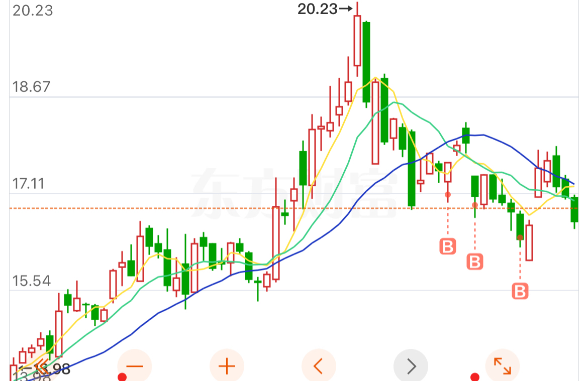The height and width of the screenshot is (381, 588).
Task: Click the 15.54 price axis label
Action: click(x=32, y=281)
